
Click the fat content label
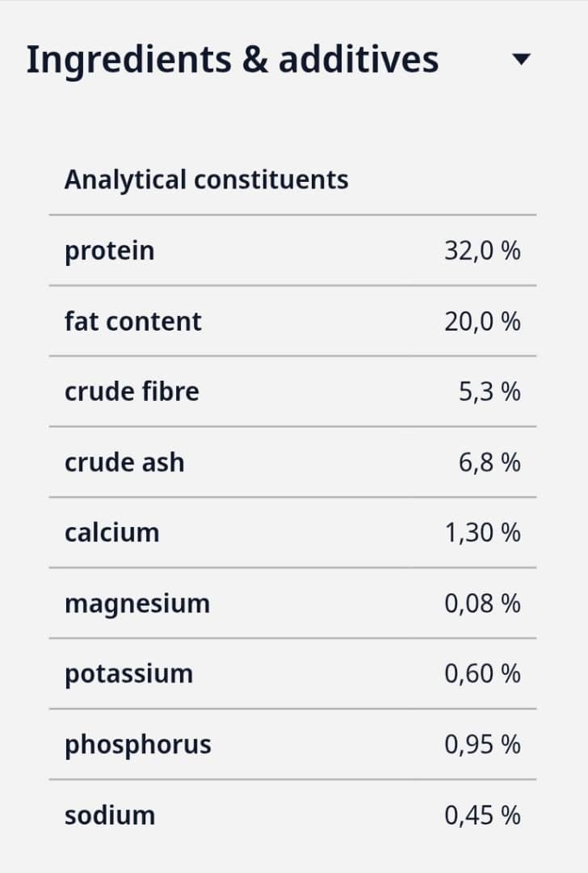coord(133,322)
